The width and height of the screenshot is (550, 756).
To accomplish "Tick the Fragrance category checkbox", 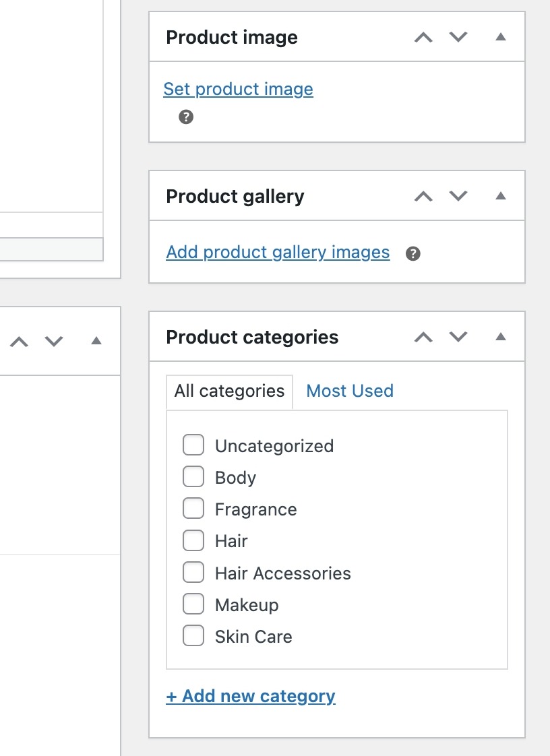I will pos(193,509).
